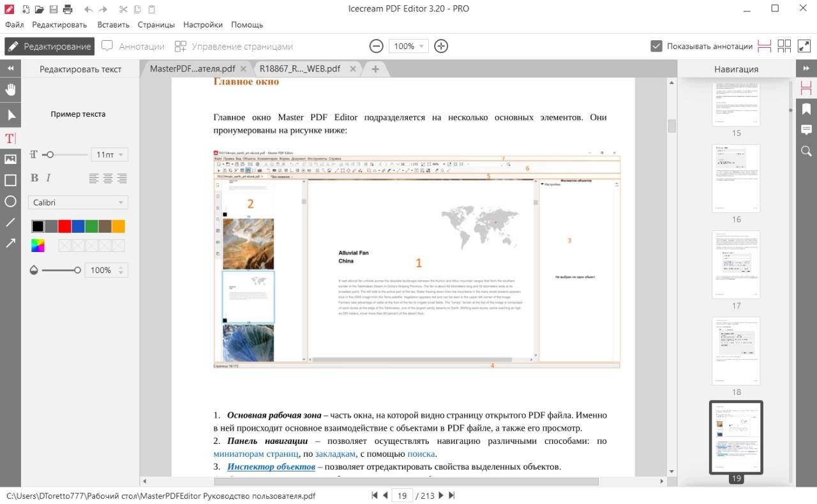Center align the text
The image size is (817, 504).
coord(108,179)
